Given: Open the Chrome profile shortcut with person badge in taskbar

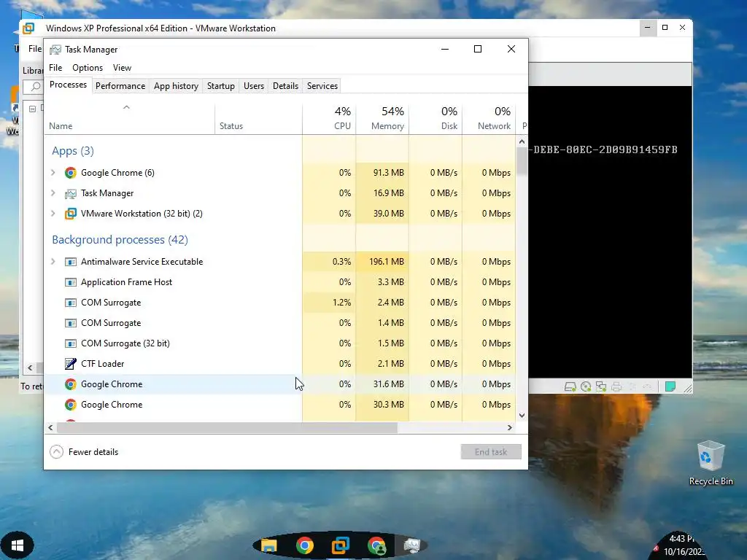Looking at the screenshot, I should tap(376, 545).
